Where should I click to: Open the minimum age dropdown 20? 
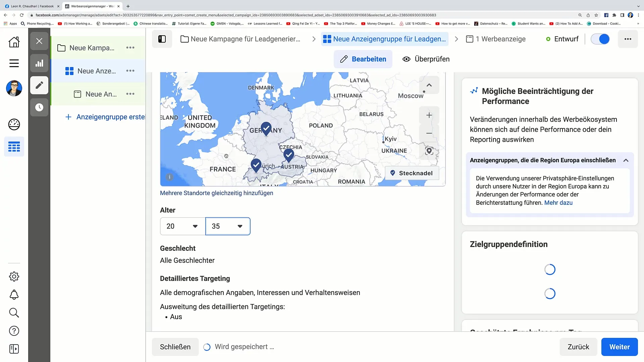click(182, 226)
